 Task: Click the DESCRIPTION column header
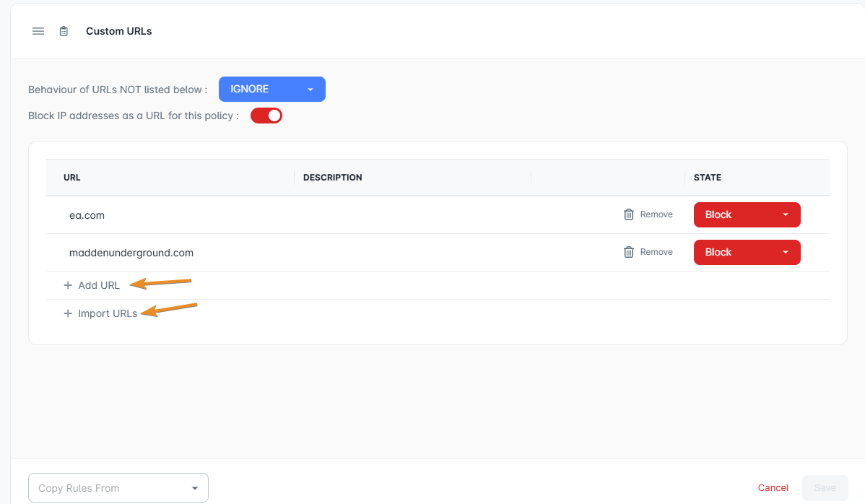click(333, 178)
